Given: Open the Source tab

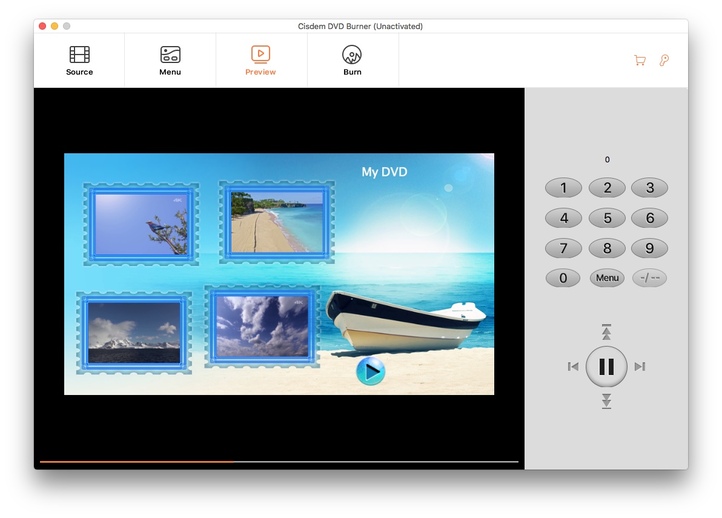Looking at the screenshot, I should point(79,60).
